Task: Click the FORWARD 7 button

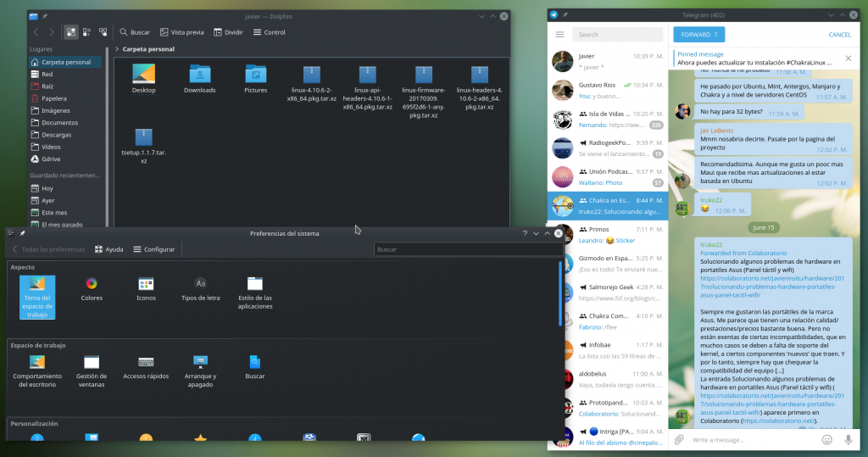Action: (699, 35)
